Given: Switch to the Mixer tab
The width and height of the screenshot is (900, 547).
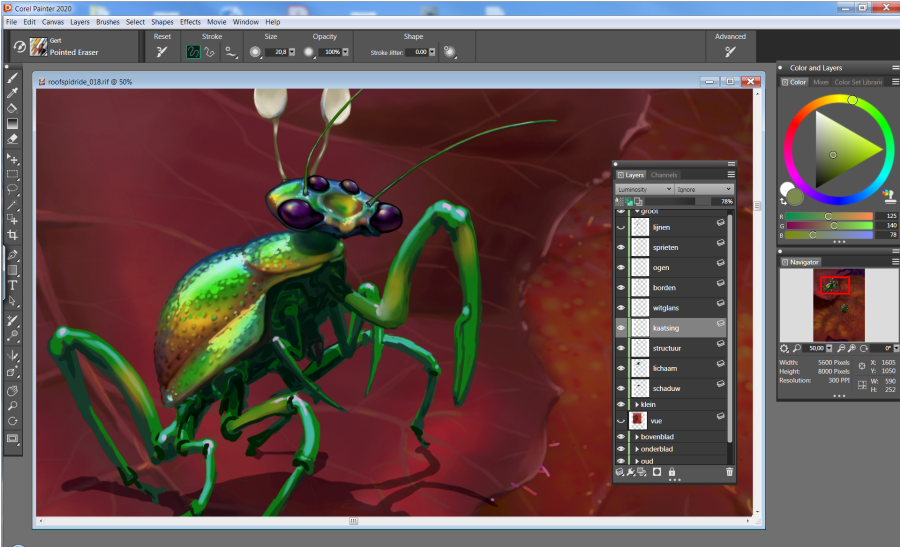Looking at the screenshot, I should pyautogui.click(x=820, y=82).
